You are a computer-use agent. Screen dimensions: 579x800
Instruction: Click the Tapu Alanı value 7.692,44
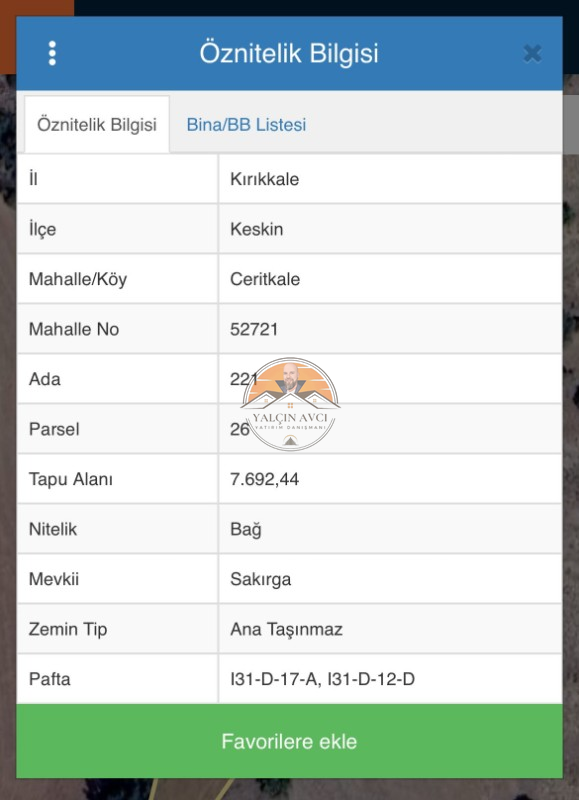point(264,479)
